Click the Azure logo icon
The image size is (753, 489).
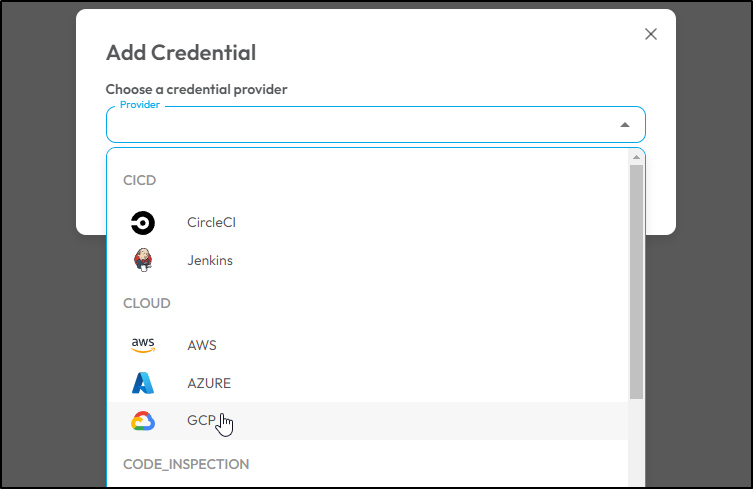(143, 383)
